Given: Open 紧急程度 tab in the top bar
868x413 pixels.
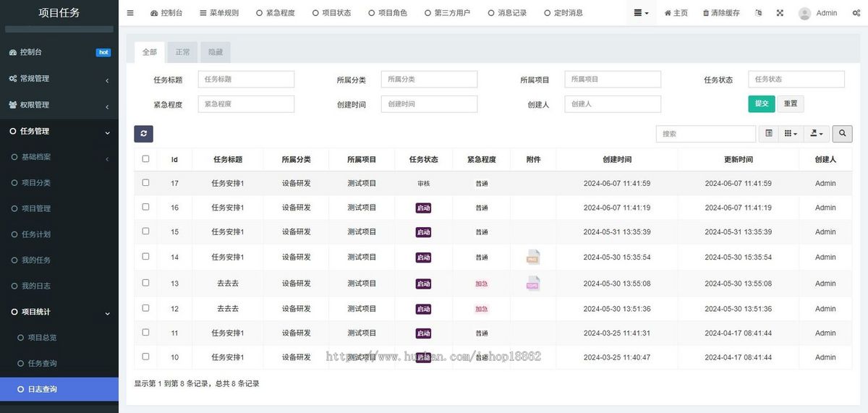Looking at the screenshot, I should [x=276, y=13].
